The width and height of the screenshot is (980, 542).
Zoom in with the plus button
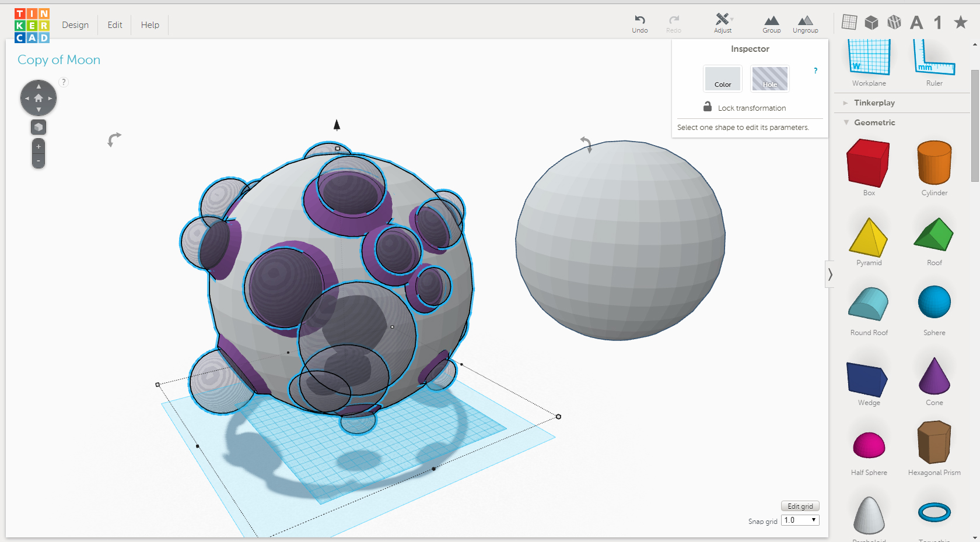tap(38, 146)
